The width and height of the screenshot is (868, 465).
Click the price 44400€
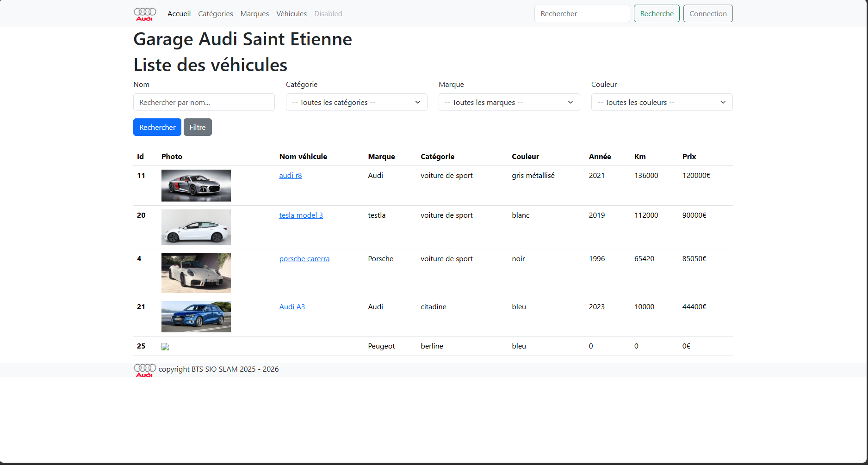coord(694,307)
